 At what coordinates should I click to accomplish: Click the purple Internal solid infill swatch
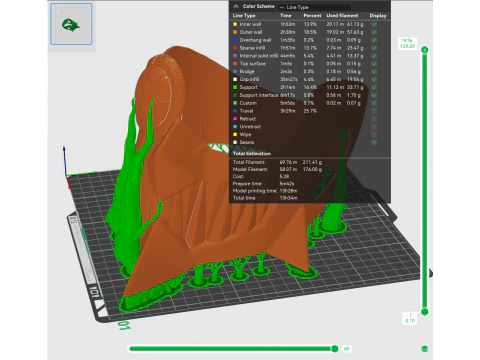[x=235, y=56]
